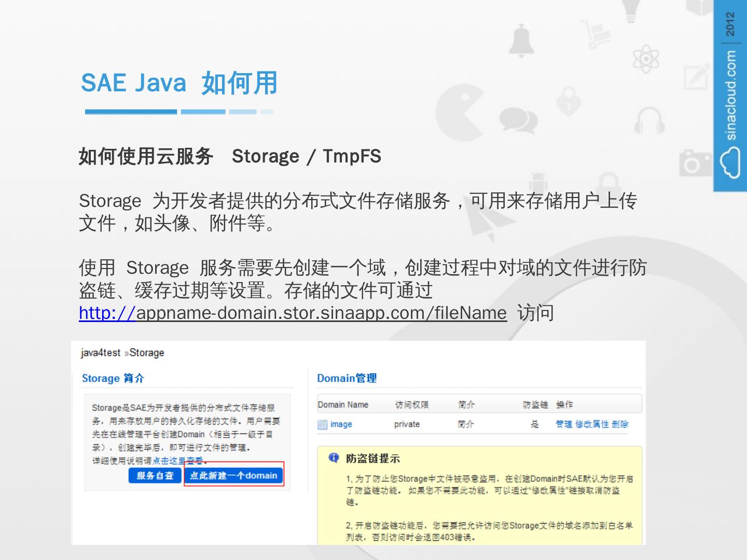Click the 访问权限 column header

tap(412, 404)
